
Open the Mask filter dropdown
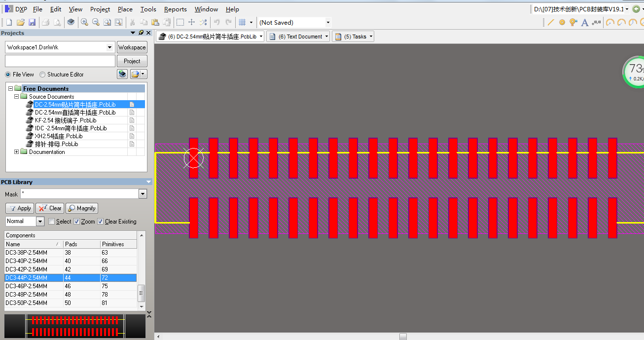tap(143, 194)
